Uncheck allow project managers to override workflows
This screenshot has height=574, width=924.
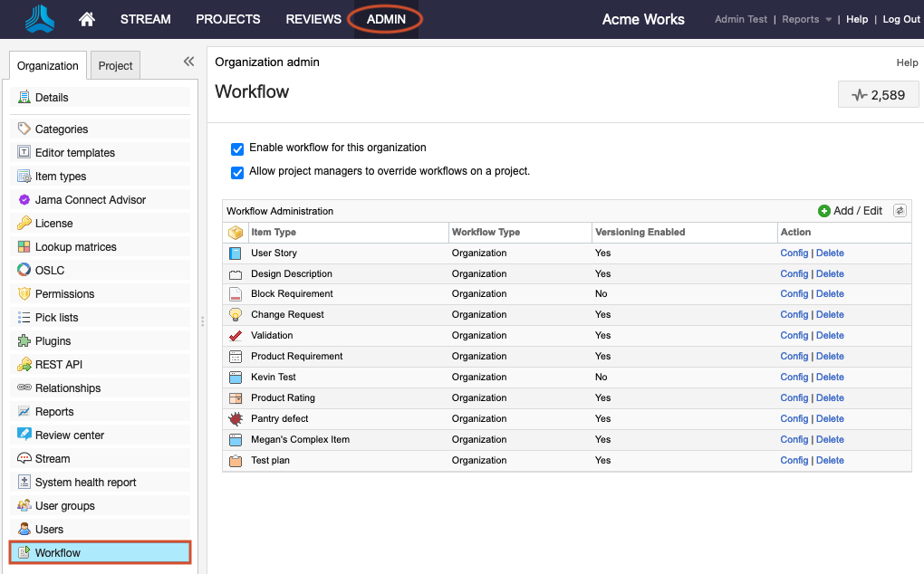tap(237, 172)
